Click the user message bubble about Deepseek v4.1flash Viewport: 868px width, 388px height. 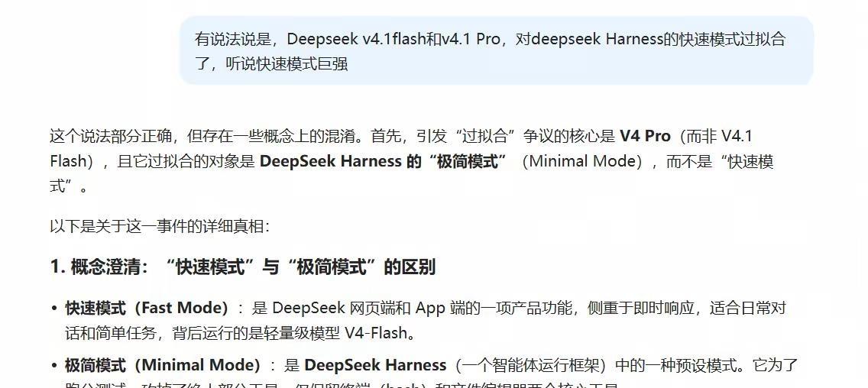click(497, 50)
